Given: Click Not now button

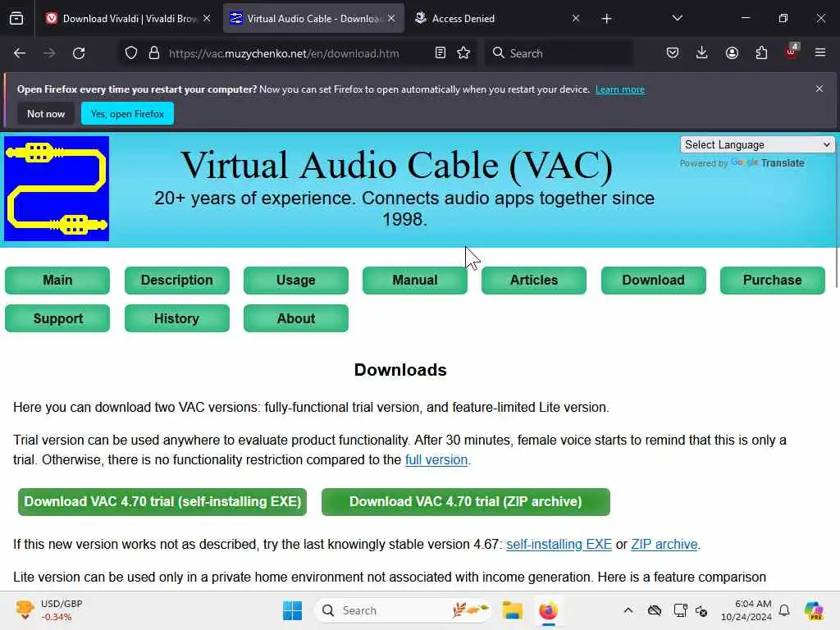Looking at the screenshot, I should pyautogui.click(x=46, y=113).
